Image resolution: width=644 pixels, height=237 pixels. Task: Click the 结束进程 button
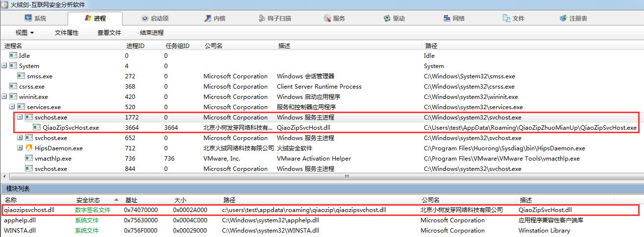click(x=151, y=33)
